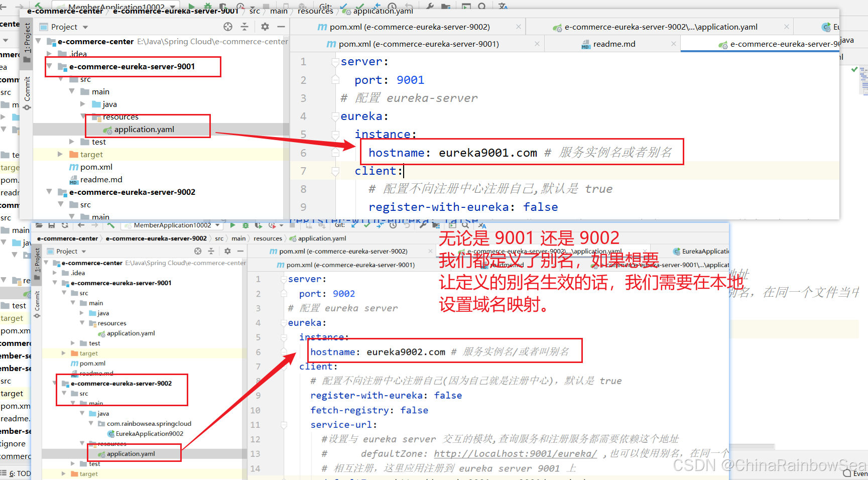Viewport: 868px width, 480px height.
Task: Collapse main folder in upper tree
Action: pos(72,91)
